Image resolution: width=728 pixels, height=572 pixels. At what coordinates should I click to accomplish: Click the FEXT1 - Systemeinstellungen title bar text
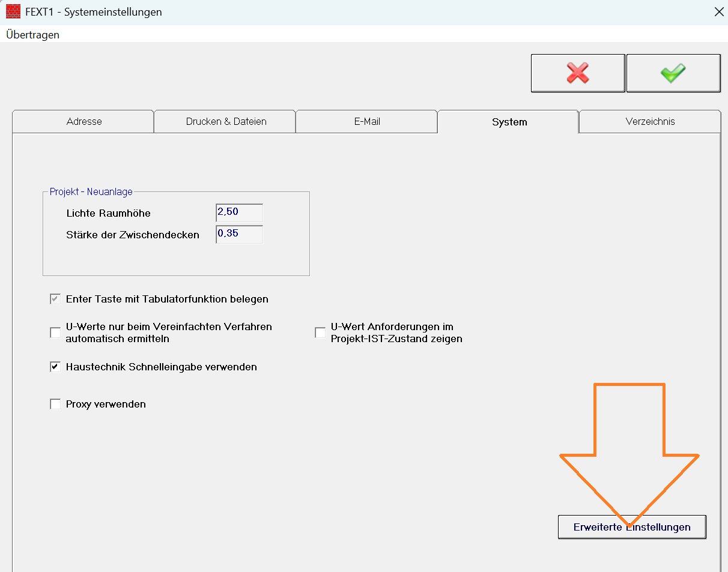pos(93,11)
